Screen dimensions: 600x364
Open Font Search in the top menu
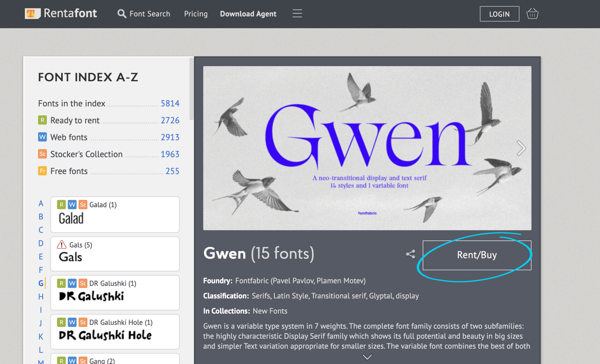coord(150,14)
